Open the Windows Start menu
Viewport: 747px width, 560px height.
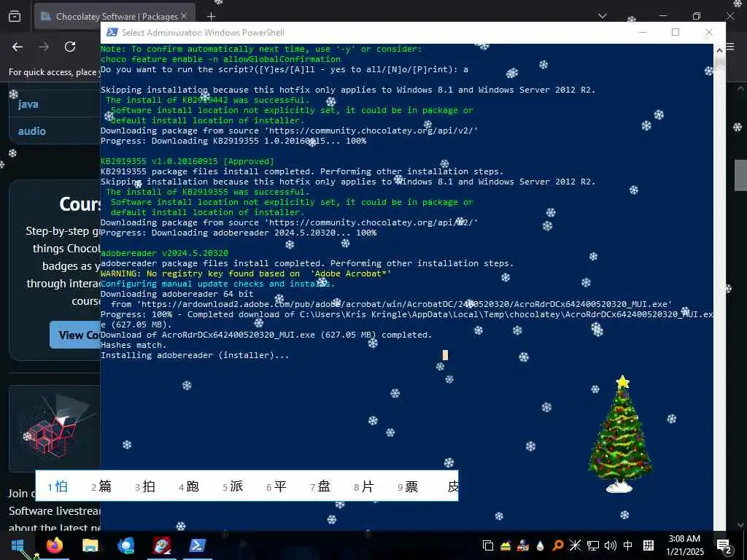coord(18,545)
